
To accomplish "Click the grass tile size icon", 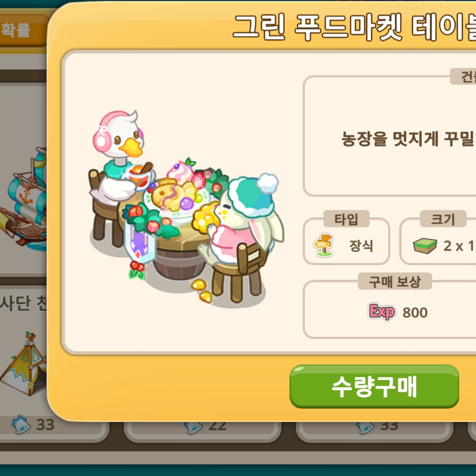I will tap(425, 245).
